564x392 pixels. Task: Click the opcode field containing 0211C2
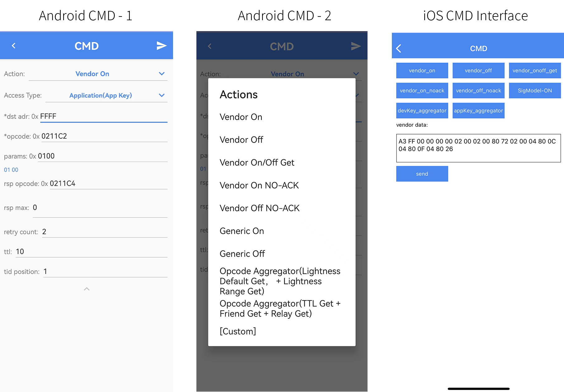coord(104,136)
